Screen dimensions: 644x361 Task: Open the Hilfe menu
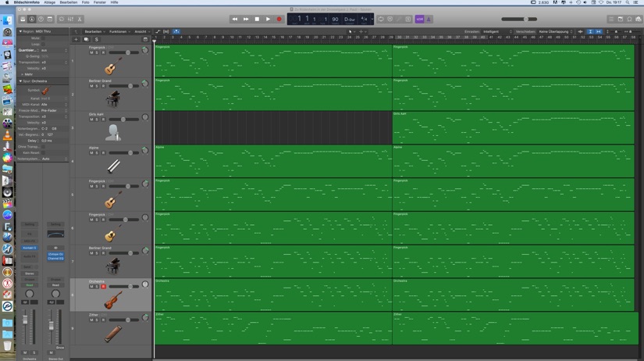click(x=114, y=2)
